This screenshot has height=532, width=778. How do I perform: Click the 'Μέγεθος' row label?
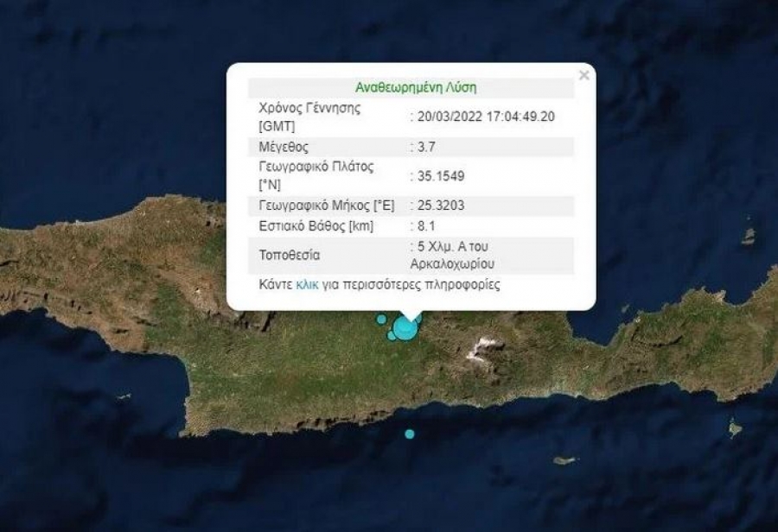click(x=284, y=147)
